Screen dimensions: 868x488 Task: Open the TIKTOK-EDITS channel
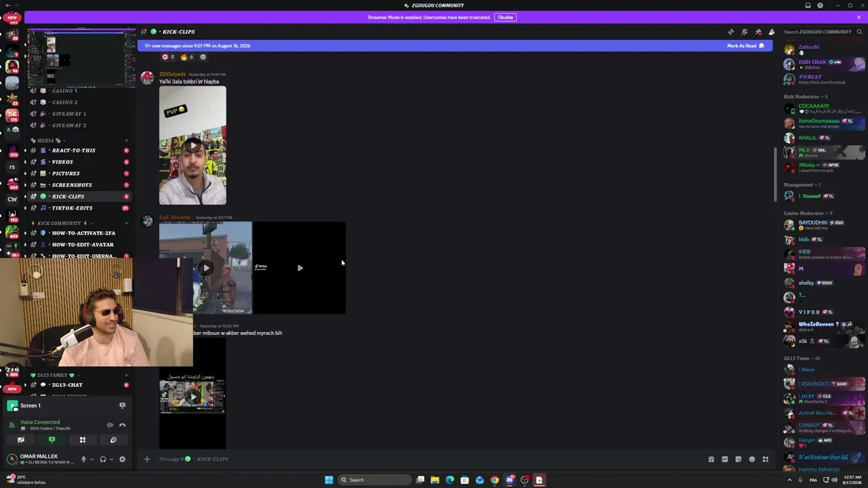click(x=79, y=208)
